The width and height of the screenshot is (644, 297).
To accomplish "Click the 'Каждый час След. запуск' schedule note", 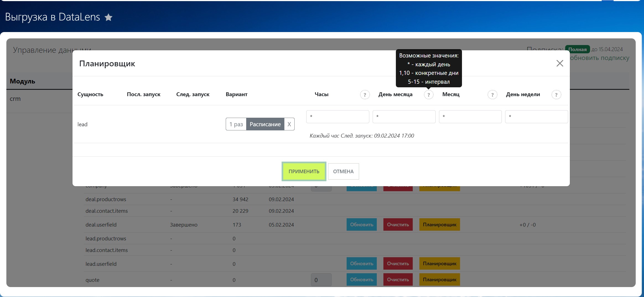I will (x=362, y=136).
